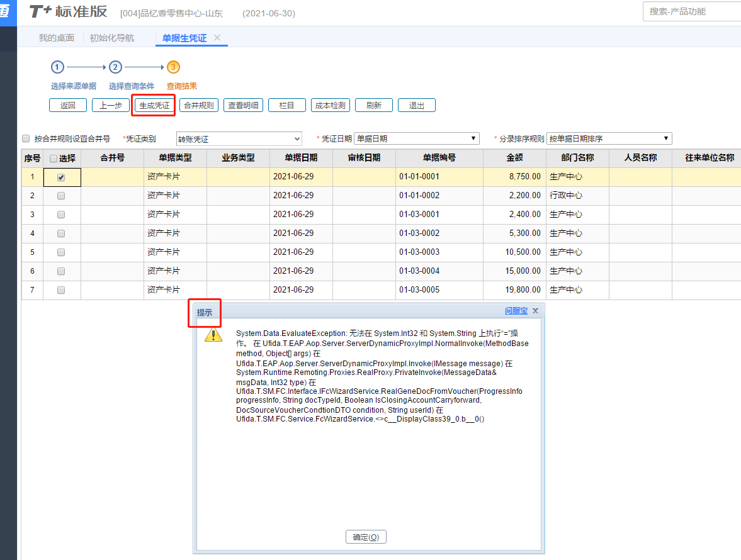Sort by 单据编号 column header

439,158
